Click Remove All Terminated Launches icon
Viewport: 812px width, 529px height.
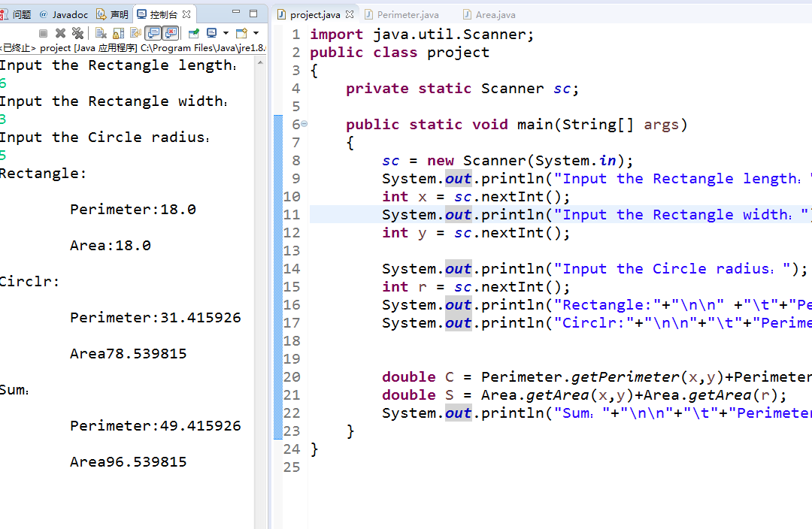tap(77, 34)
